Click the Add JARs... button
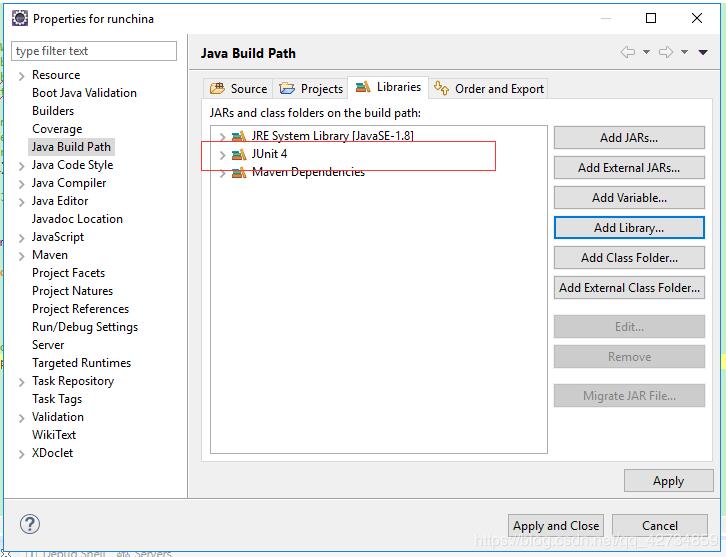 [629, 138]
